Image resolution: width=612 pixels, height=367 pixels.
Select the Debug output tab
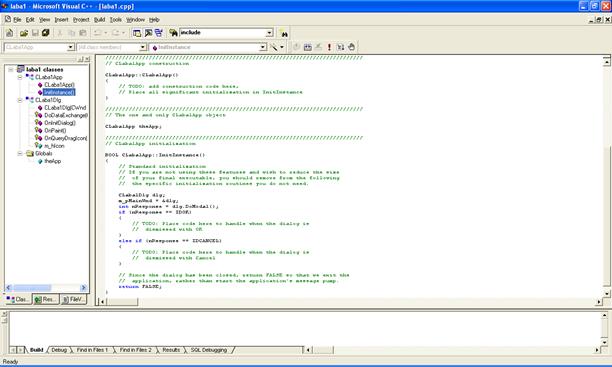pyautogui.click(x=59, y=350)
